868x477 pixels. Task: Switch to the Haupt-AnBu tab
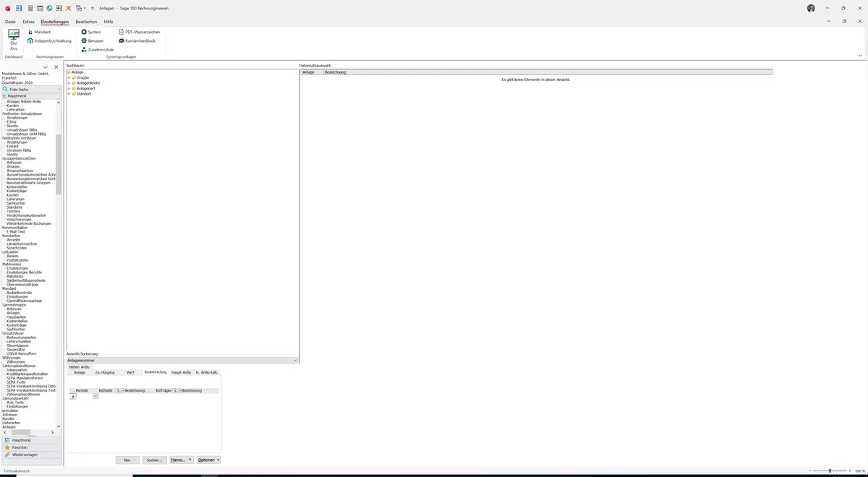point(181,372)
